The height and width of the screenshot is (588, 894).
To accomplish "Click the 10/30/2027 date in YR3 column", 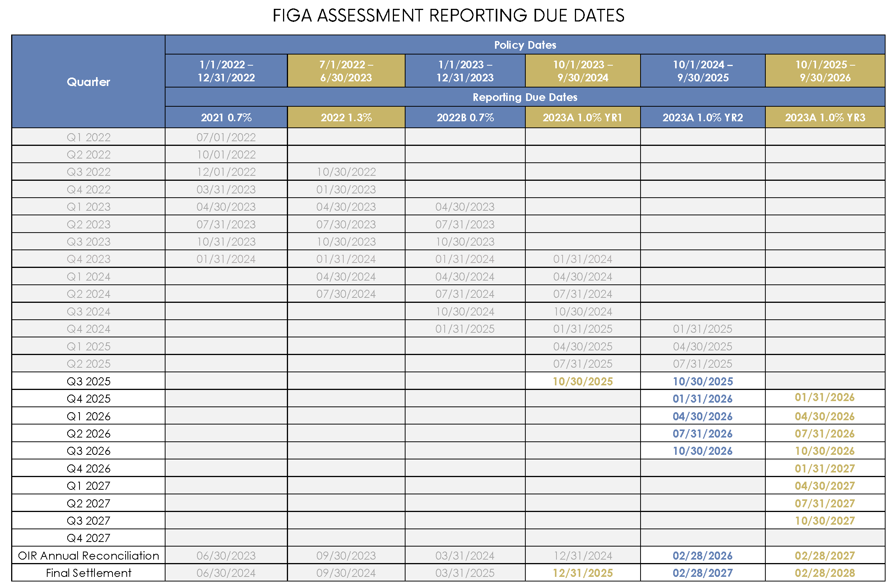I will point(825,521).
